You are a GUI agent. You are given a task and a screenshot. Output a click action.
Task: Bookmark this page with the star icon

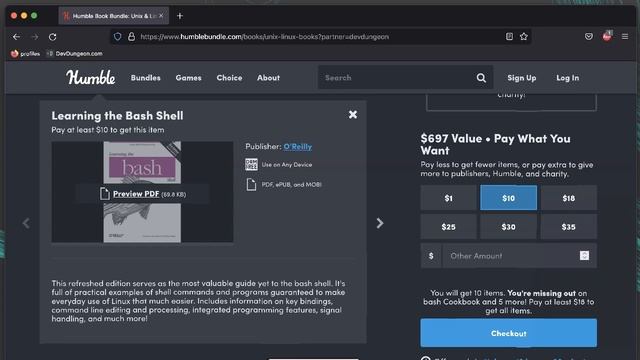524,37
